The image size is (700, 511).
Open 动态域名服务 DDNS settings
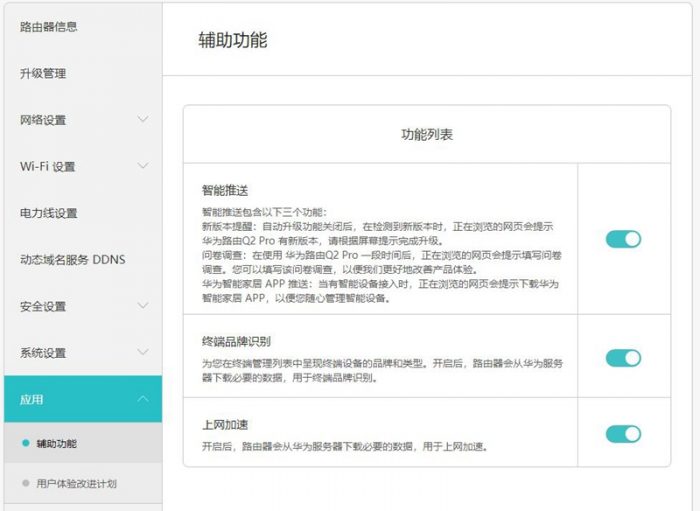(73, 260)
